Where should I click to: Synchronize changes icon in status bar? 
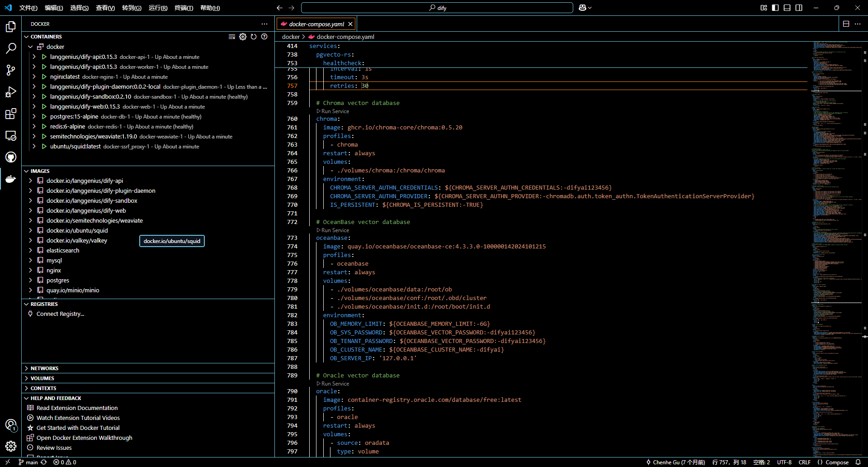coord(44,462)
